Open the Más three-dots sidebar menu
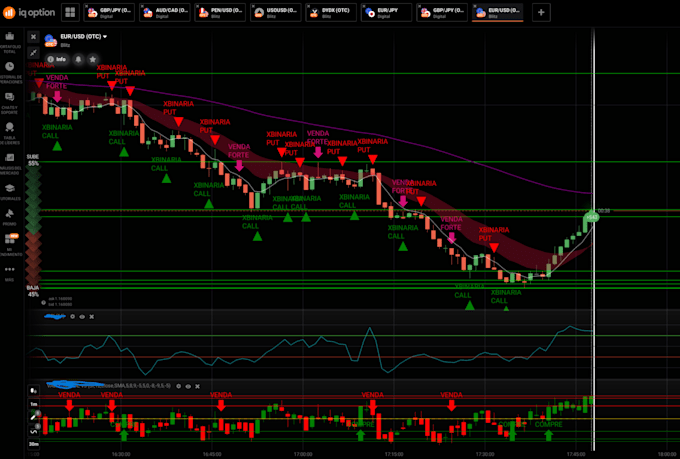This screenshot has height=459, width=680. pos(10,273)
